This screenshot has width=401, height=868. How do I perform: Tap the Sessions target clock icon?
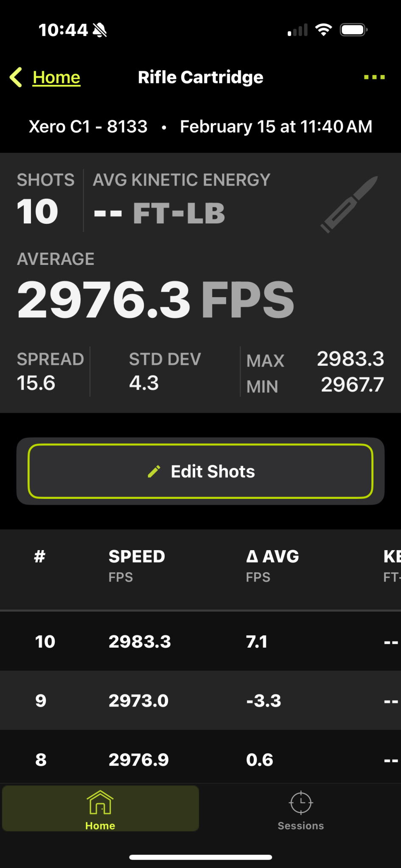click(301, 802)
